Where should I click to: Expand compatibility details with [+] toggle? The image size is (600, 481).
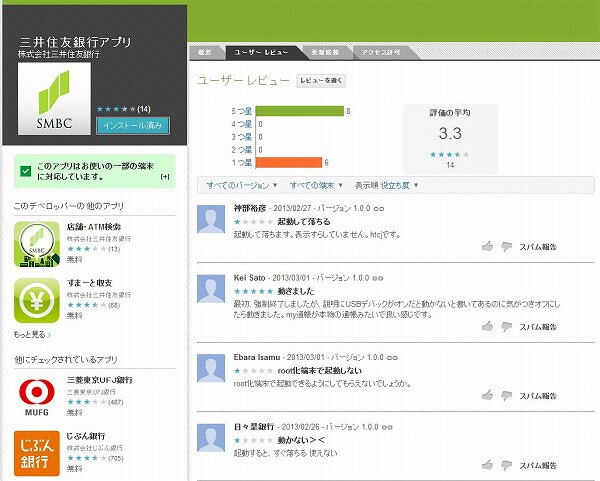coord(165,177)
